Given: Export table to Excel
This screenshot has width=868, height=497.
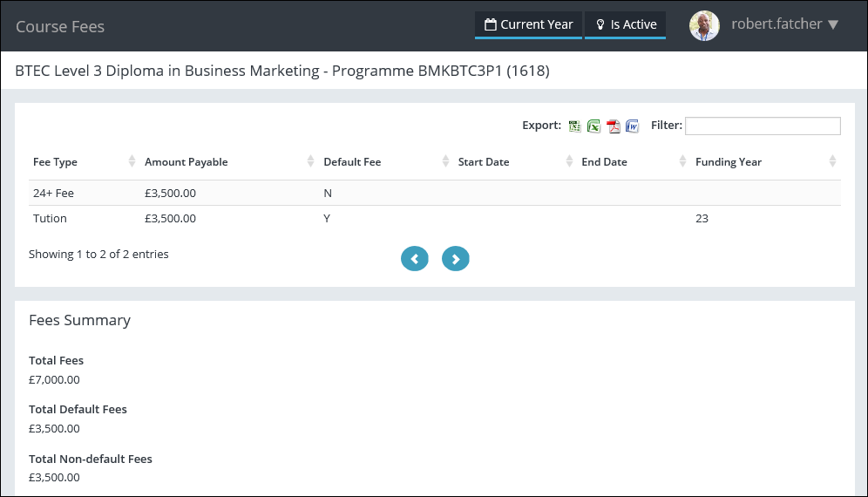Looking at the screenshot, I should 593,126.
